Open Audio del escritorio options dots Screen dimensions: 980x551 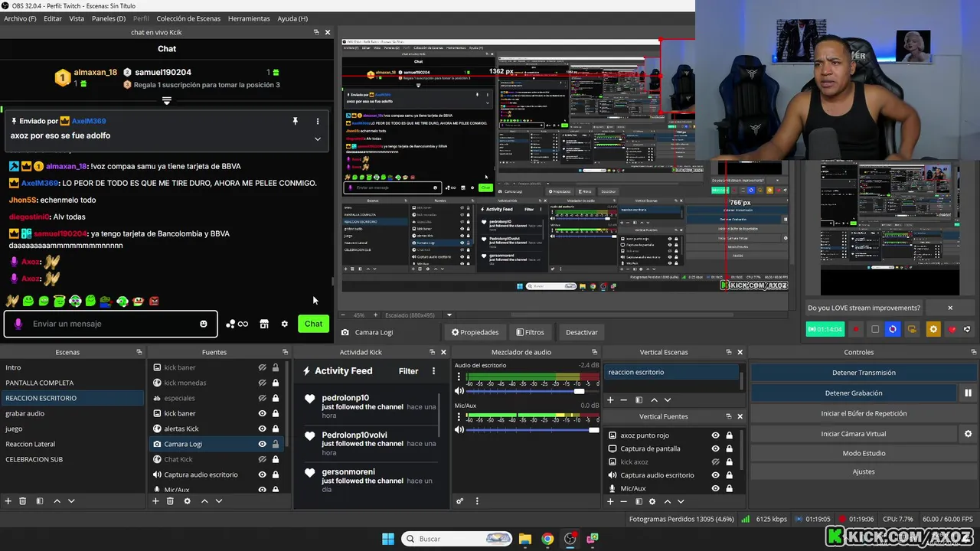[x=458, y=378]
